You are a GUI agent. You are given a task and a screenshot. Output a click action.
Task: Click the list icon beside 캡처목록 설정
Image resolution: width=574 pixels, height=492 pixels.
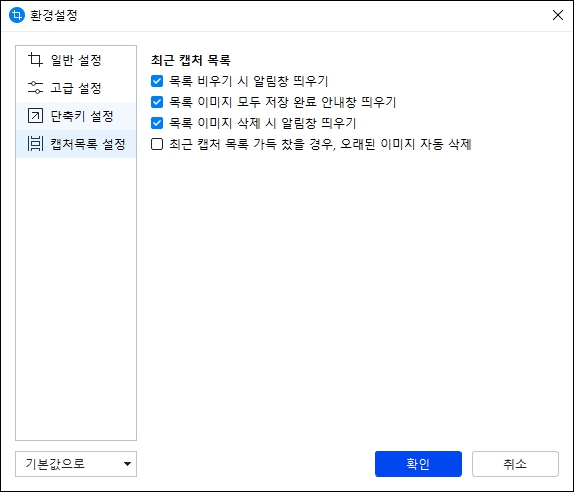[x=35, y=144]
